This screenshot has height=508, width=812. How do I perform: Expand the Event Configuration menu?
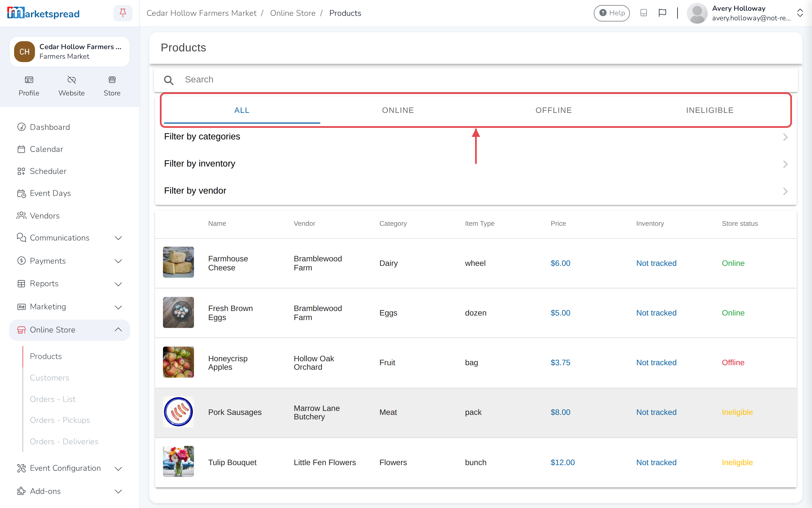pyautogui.click(x=69, y=468)
